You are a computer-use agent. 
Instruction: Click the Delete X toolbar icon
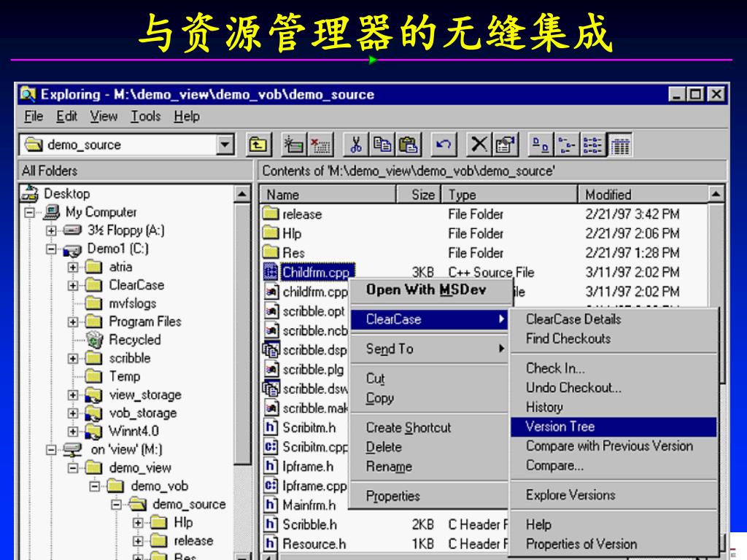tap(479, 144)
